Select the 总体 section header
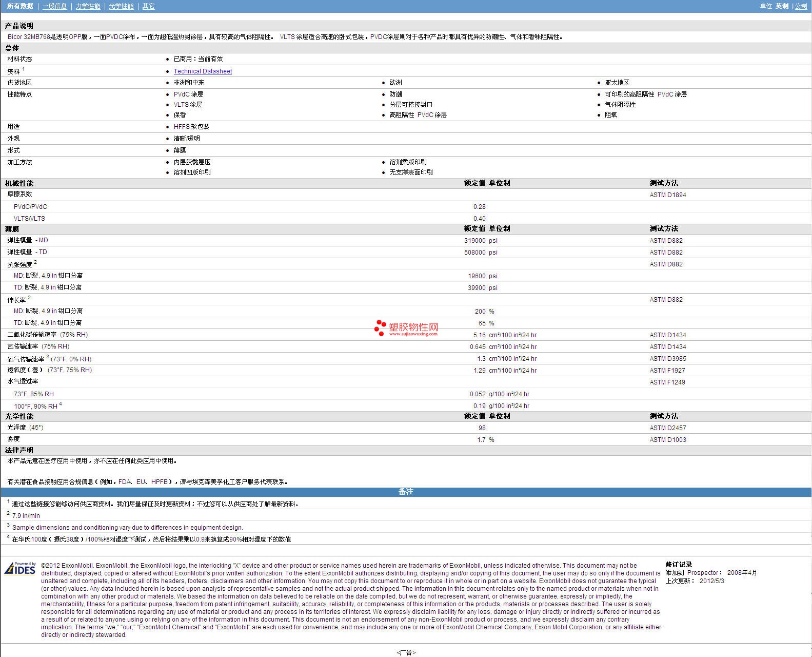812x657 pixels. 12,48
